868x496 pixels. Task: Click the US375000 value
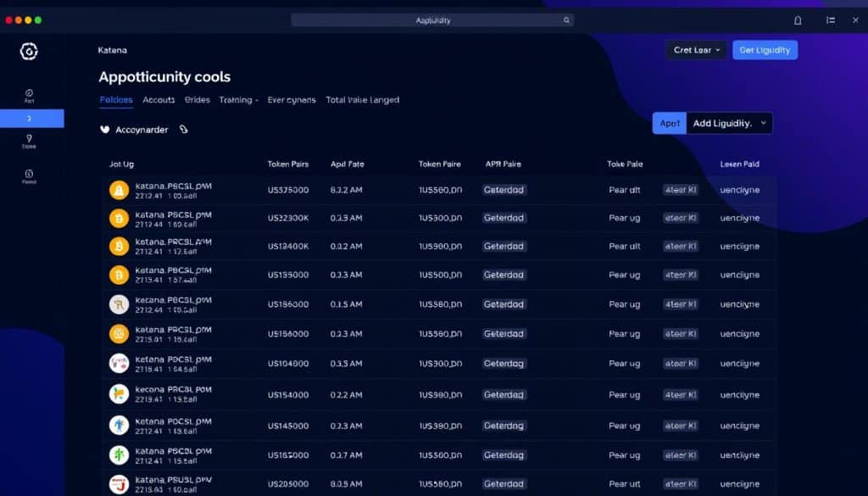point(288,190)
